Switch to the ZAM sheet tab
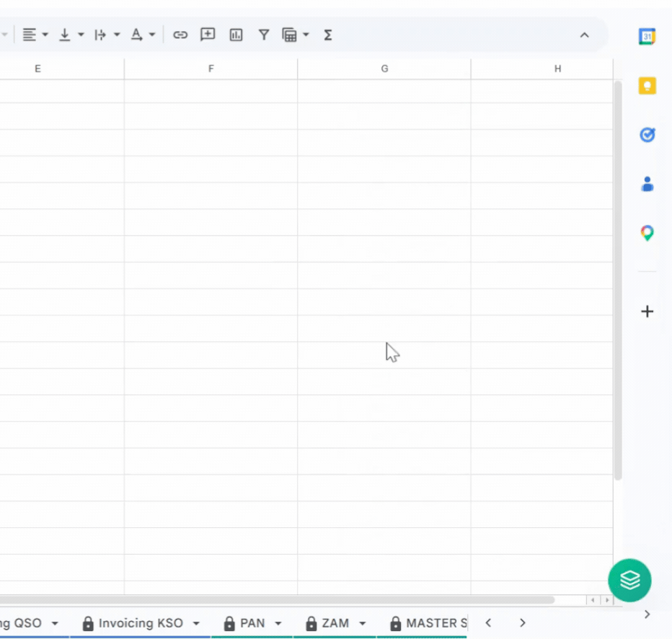 335,623
